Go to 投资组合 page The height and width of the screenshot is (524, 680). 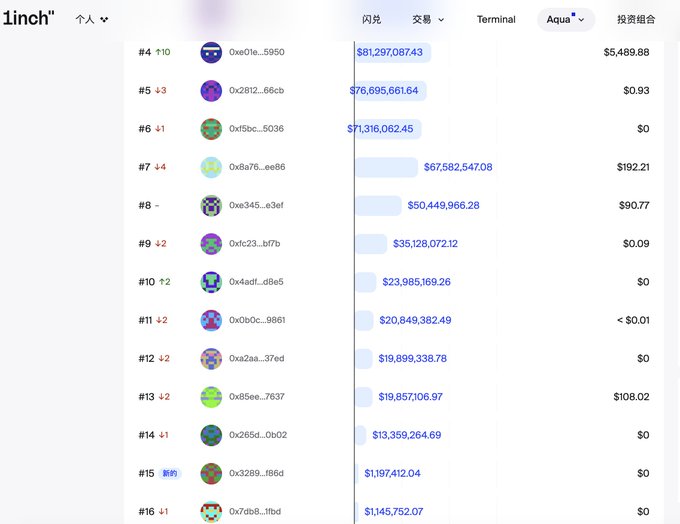click(636, 20)
